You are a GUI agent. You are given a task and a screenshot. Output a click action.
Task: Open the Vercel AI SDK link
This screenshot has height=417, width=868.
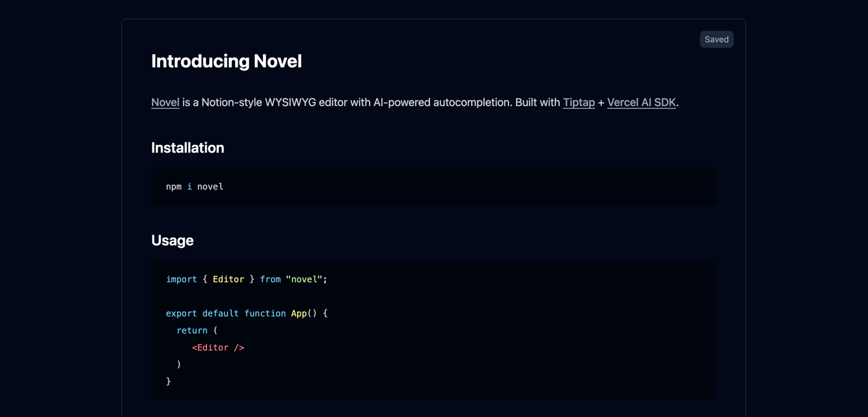pyautogui.click(x=641, y=102)
